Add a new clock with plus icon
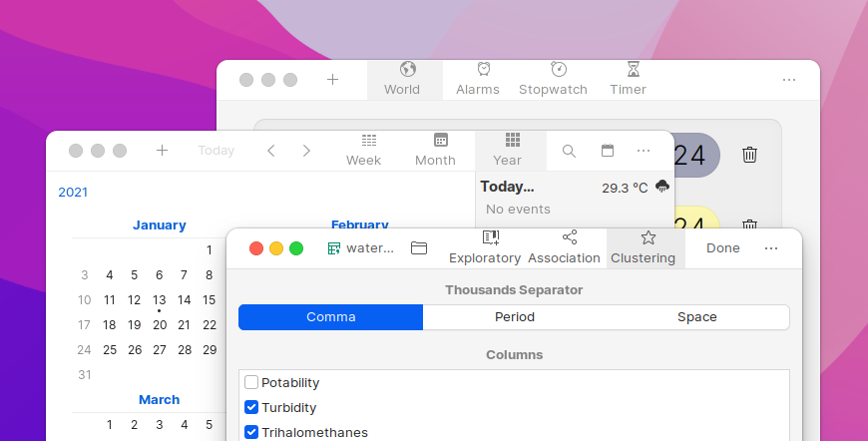This screenshot has width=868, height=441. pyautogui.click(x=332, y=80)
